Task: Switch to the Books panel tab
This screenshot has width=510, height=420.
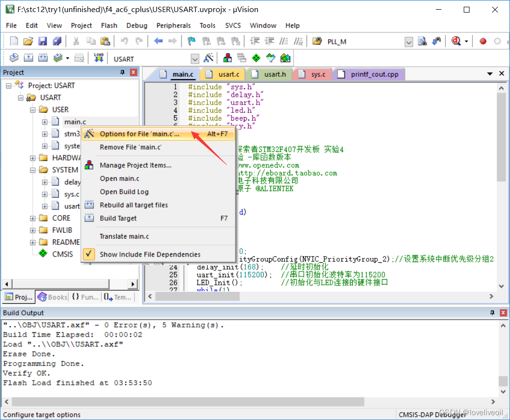Action: click(53, 297)
